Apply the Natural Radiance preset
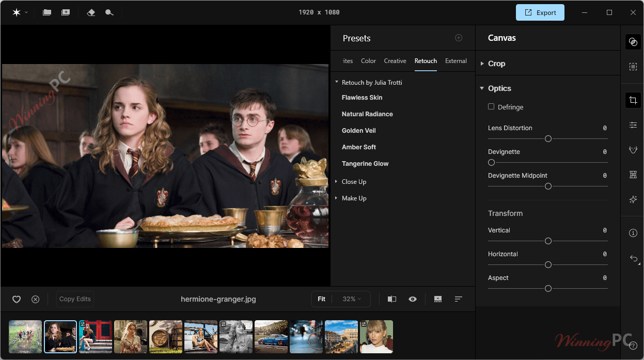Screen dimensions: 644x360 [x=367, y=114]
